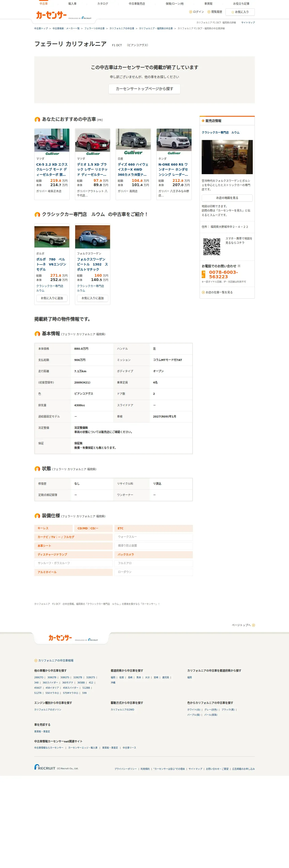Screen dimensions: 289x868
Task: Open N-ONE 660 RS listing title
Action: (x=174, y=169)
